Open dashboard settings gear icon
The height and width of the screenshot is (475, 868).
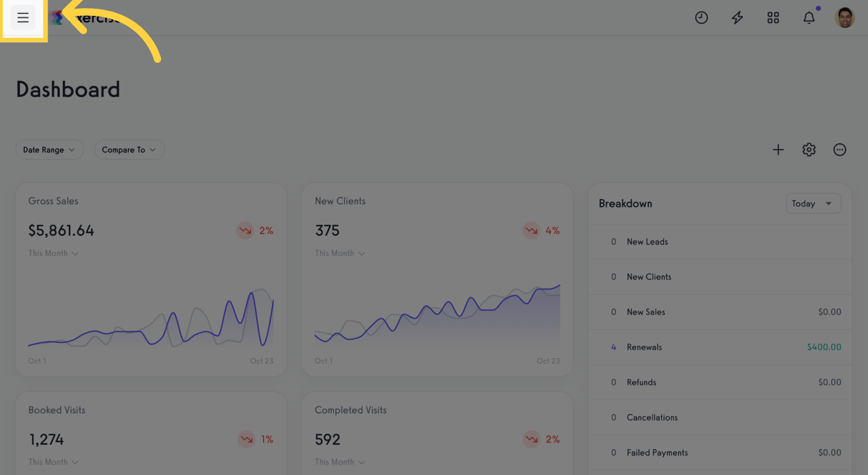point(809,150)
